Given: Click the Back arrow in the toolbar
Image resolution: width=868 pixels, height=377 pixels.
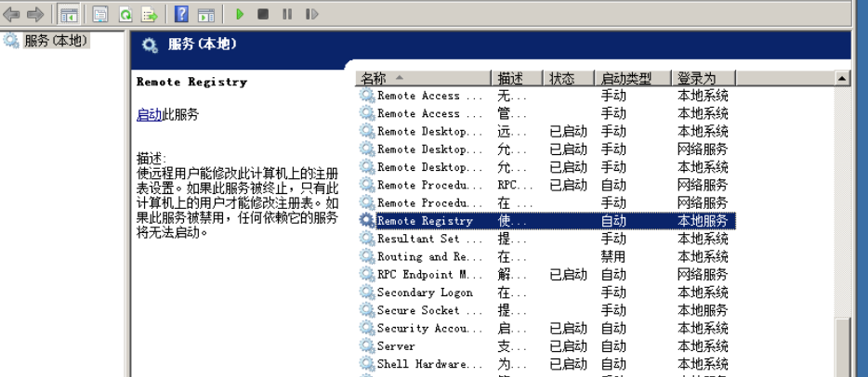Looking at the screenshot, I should pos(11,14).
